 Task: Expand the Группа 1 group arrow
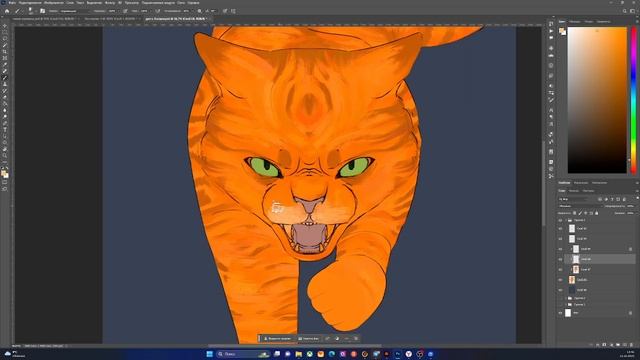pos(566,304)
